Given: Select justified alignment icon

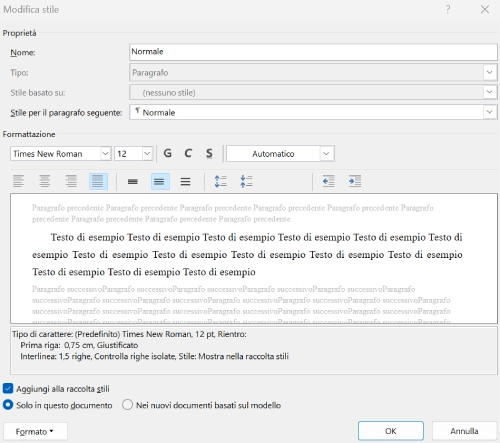Looking at the screenshot, I should [98, 181].
